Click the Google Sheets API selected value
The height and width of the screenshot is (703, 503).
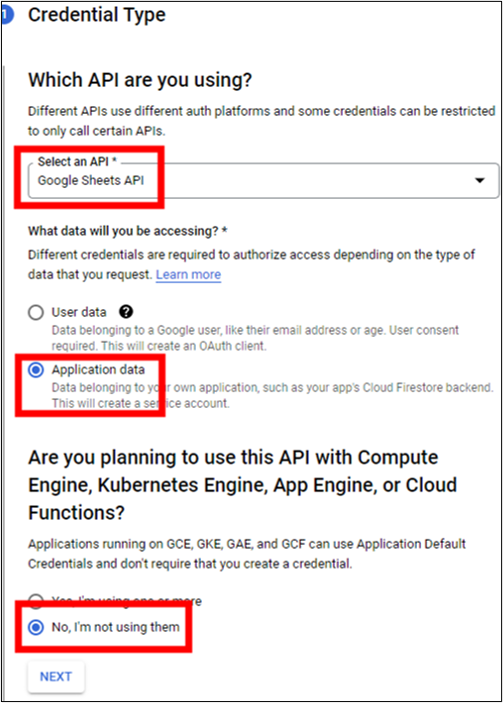(91, 180)
